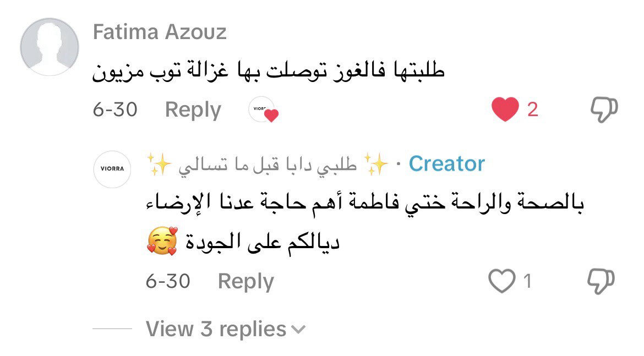This screenshot has height=356, width=644.
Task: Click the like count 2
Action: [x=532, y=110]
